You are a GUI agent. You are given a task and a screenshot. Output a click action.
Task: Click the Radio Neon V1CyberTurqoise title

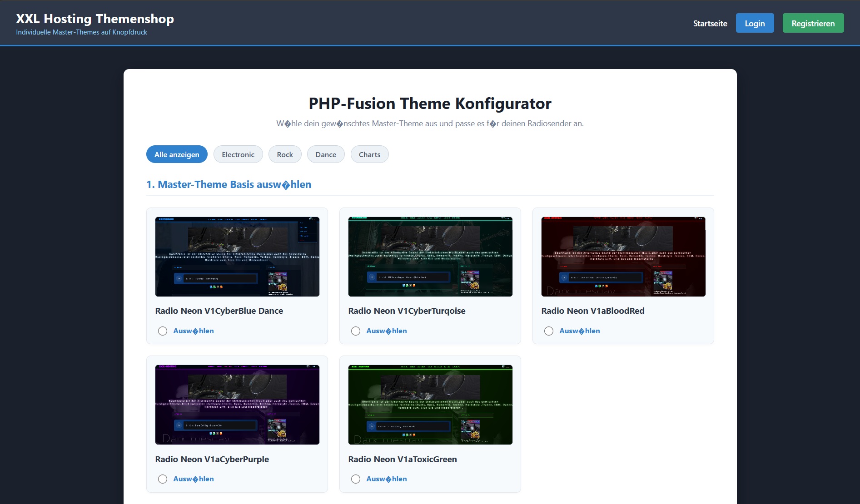(407, 311)
